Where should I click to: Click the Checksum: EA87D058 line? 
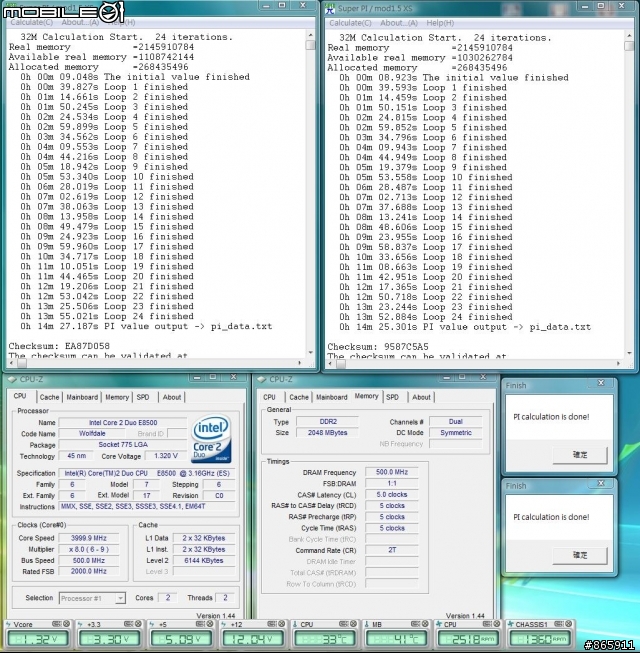[59, 346]
